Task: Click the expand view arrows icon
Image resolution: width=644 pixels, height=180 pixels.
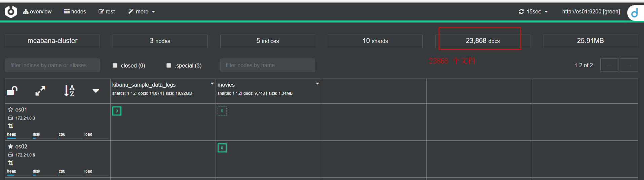Action: [x=40, y=91]
